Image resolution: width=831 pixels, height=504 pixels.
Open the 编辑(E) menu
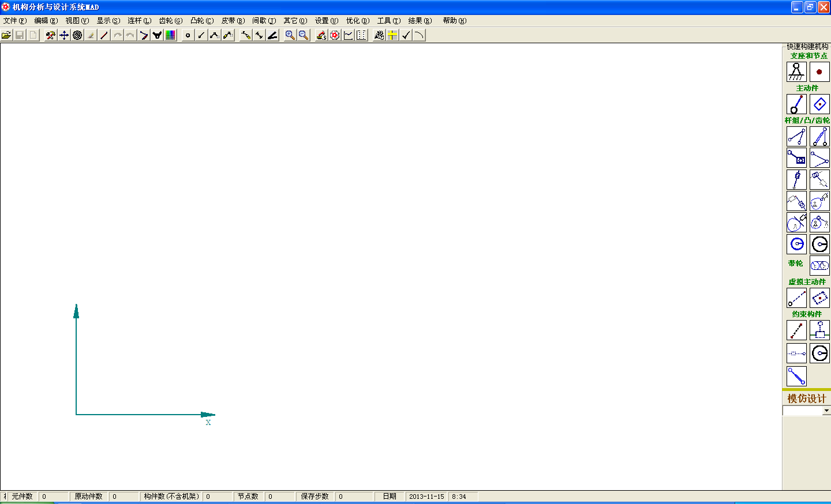[x=46, y=21]
